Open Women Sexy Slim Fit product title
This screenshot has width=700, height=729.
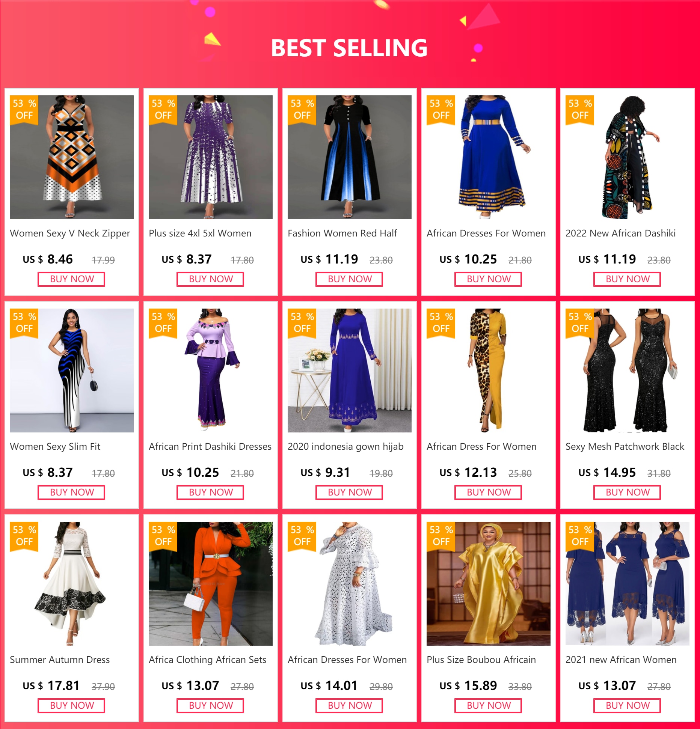55,446
